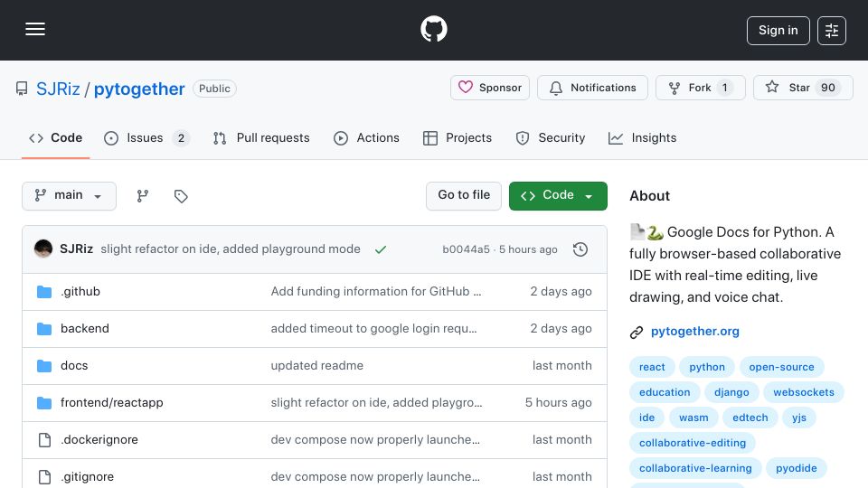Open the pytogether repository link
The image size is (868, 488).
point(139,89)
